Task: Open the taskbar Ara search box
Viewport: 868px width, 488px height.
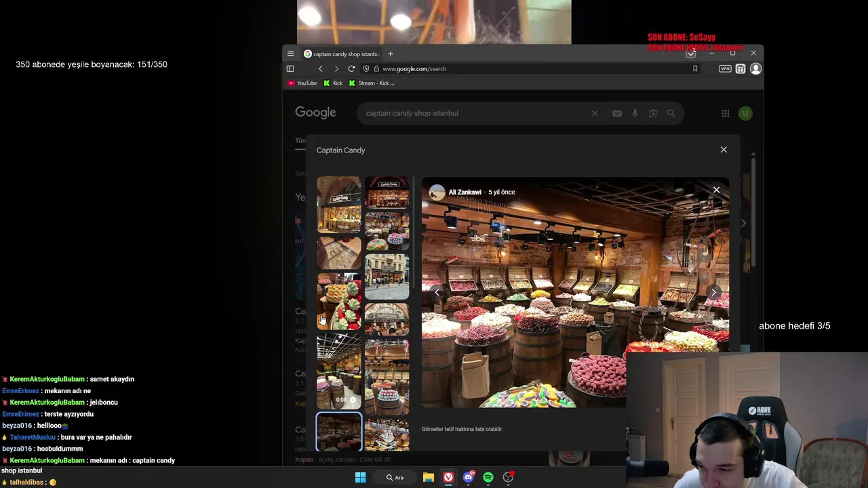Action: click(395, 477)
